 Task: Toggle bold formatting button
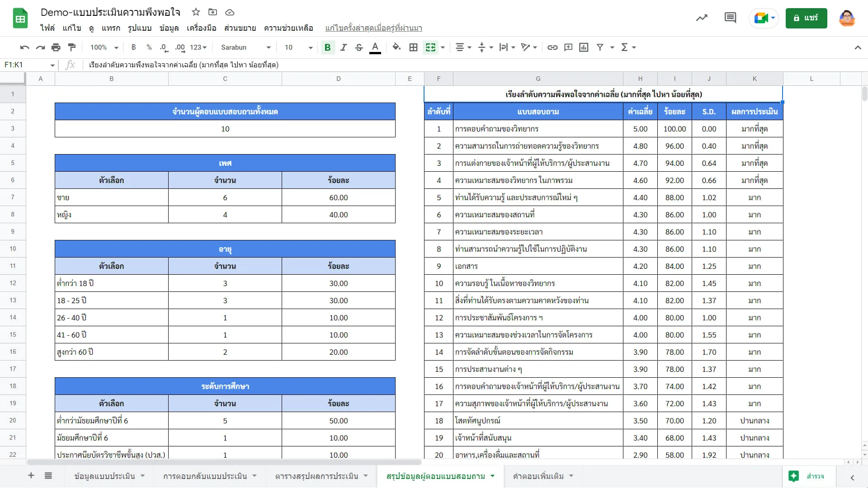click(x=328, y=47)
